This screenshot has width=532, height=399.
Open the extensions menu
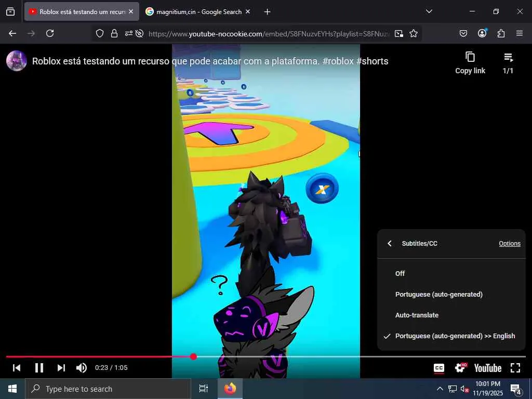501,33
